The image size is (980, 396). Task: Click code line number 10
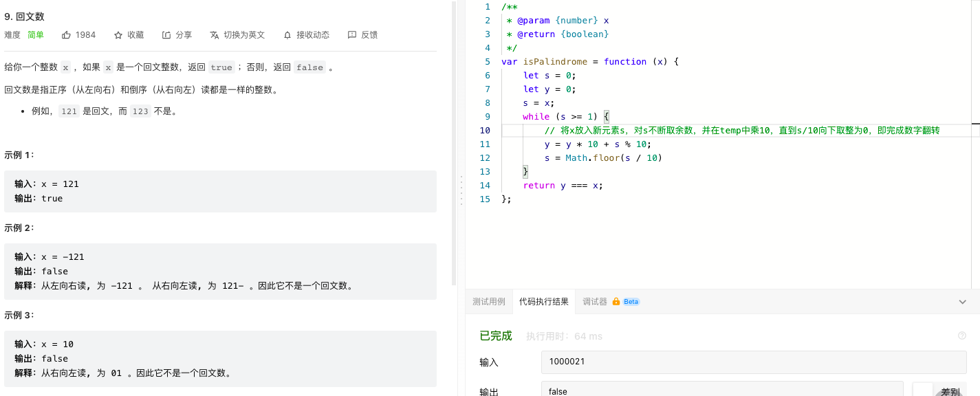485,131
